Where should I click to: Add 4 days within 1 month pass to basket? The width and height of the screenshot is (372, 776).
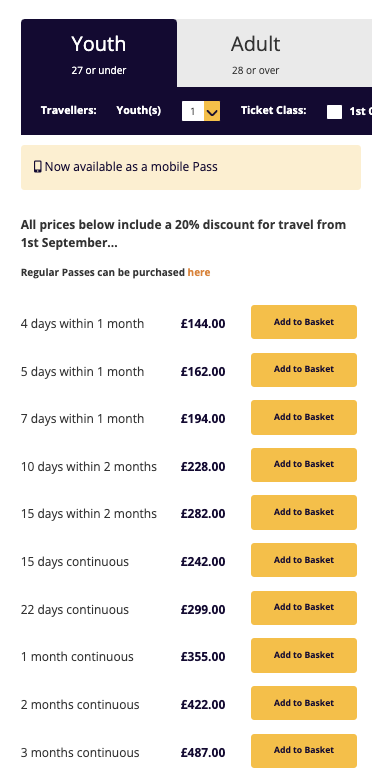(304, 322)
